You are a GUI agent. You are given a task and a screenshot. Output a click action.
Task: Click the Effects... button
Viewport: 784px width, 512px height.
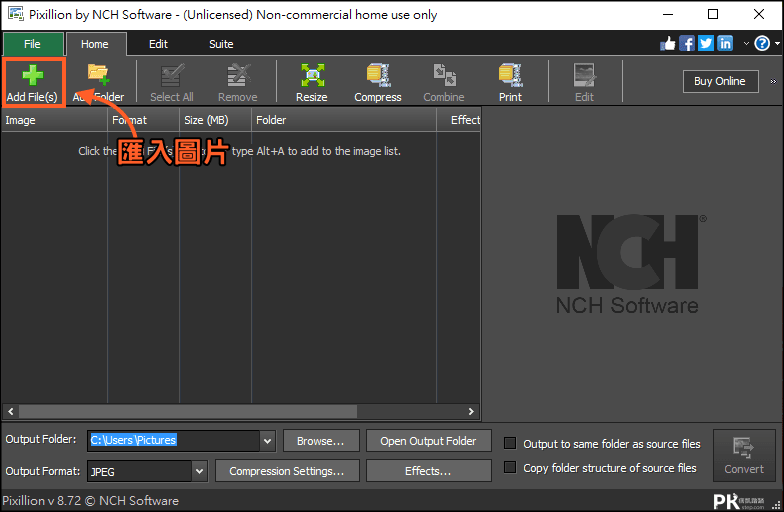(x=428, y=471)
